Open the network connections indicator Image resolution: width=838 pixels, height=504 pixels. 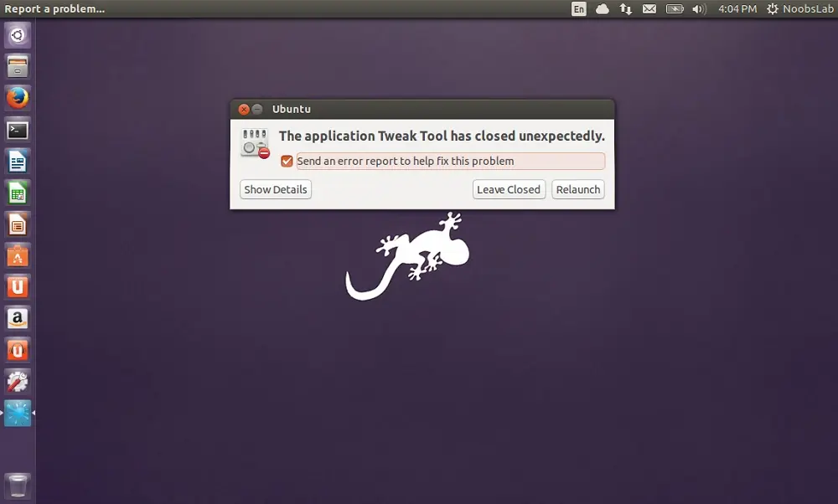click(626, 9)
